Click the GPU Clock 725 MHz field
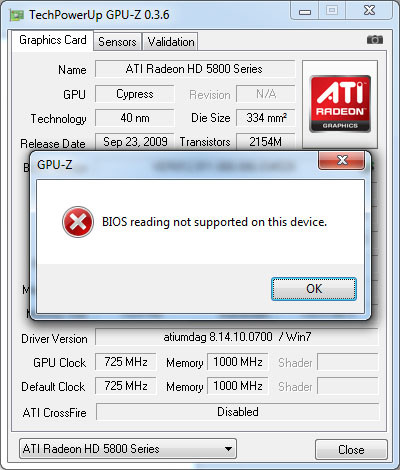Image resolution: width=400 pixels, height=470 pixels. tap(126, 362)
